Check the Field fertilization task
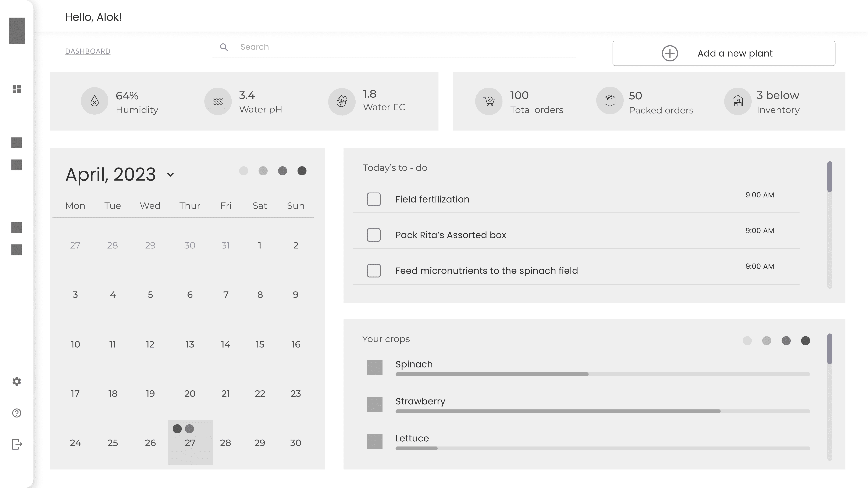This screenshot has height=488, width=868. [x=374, y=199]
